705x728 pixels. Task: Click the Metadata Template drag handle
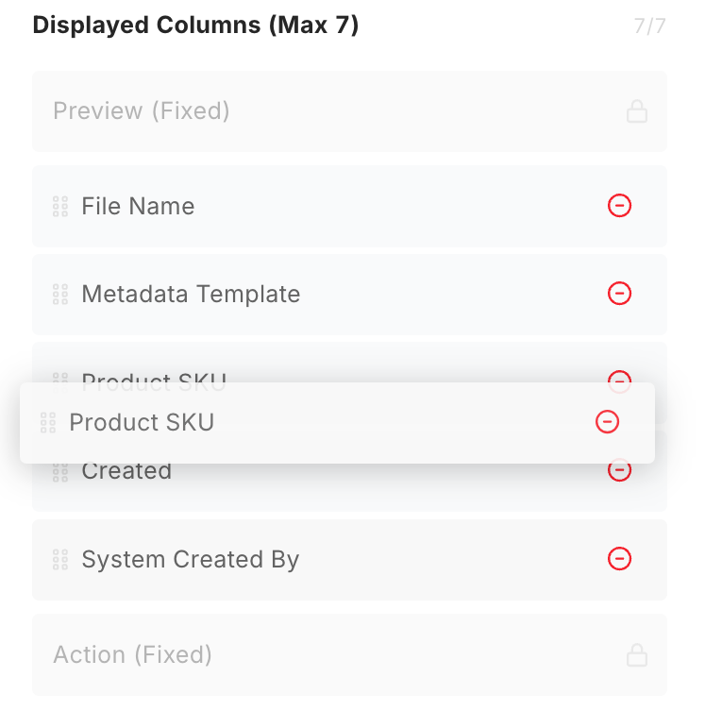pyautogui.click(x=60, y=295)
